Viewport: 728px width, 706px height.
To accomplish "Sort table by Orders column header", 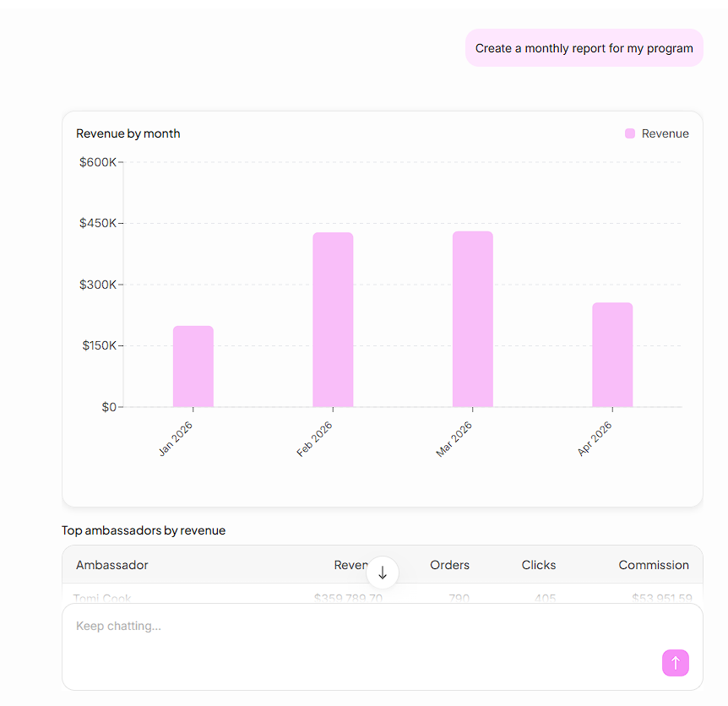I will click(449, 565).
